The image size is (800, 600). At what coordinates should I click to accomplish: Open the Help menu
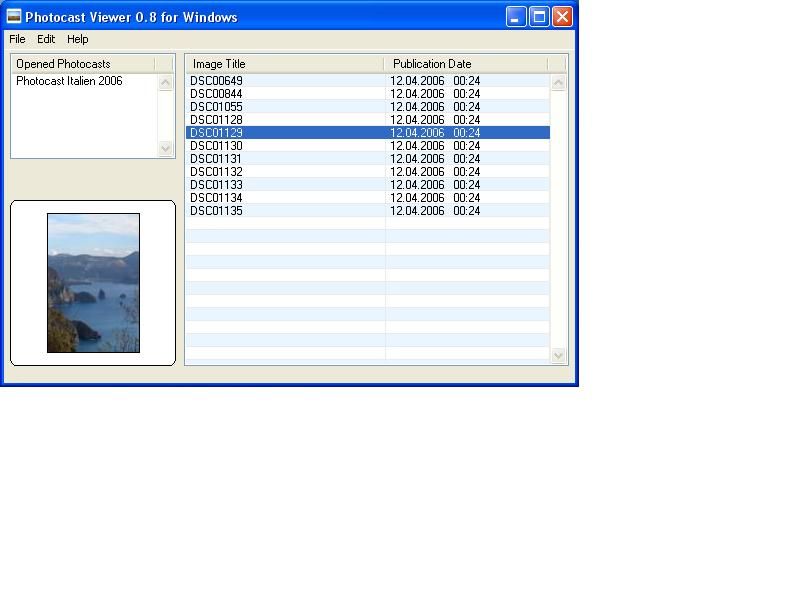click(x=78, y=39)
